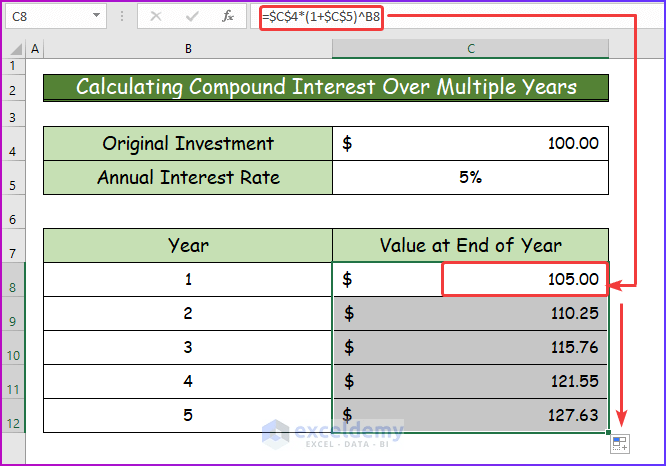Select row 10 header

(x=13, y=347)
